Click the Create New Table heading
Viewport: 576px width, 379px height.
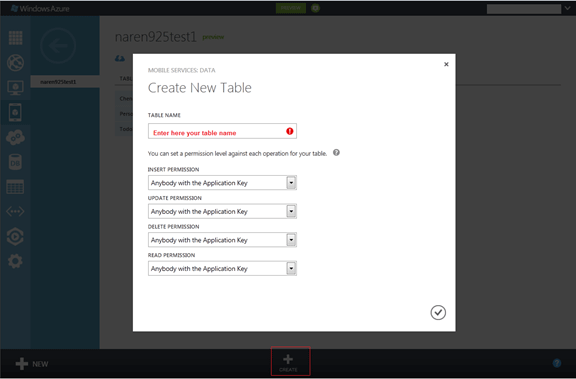(x=199, y=88)
